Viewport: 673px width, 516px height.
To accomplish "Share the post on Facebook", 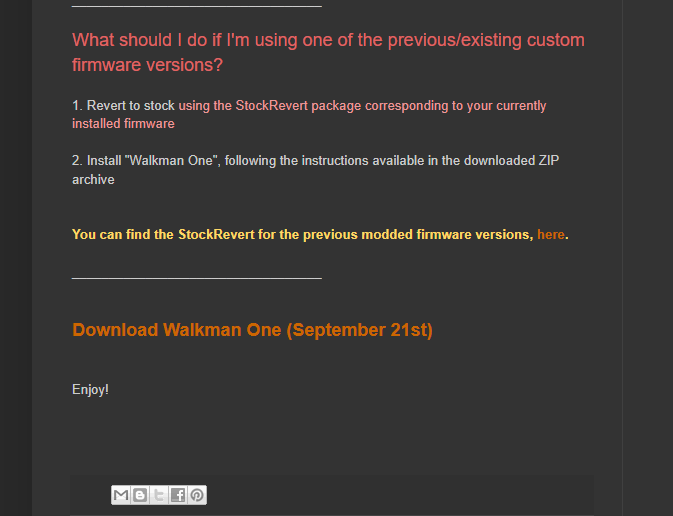I will pos(178,495).
